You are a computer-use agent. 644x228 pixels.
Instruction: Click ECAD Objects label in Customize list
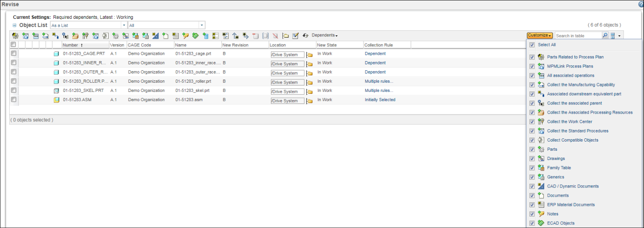click(561, 223)
